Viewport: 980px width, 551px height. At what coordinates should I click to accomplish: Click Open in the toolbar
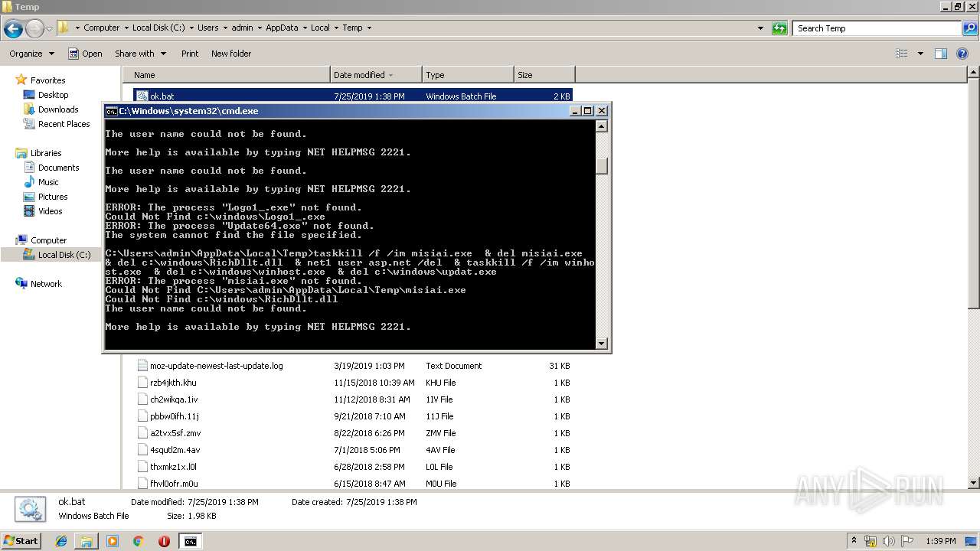pyautogui.click(x=85, y=54)
